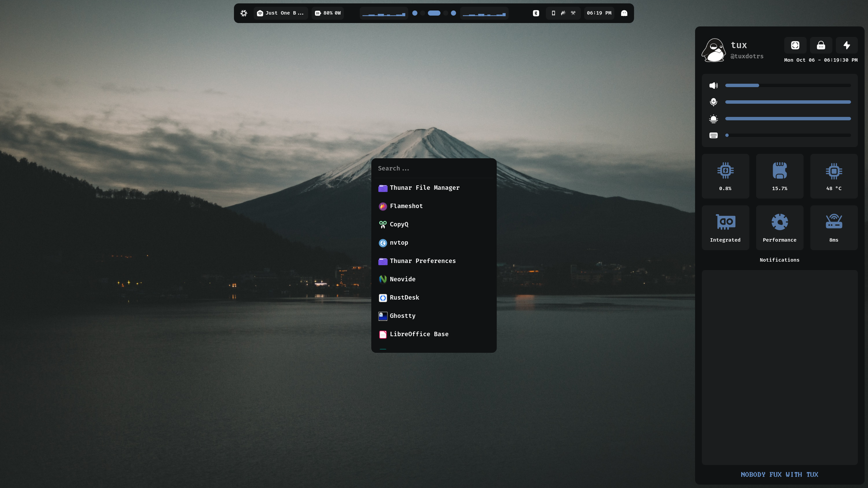The height and width of the screenshot is (488, 868).
Task: Launch Flameshot from the app list
Action: pyautogui.click(x=406, y=206)
